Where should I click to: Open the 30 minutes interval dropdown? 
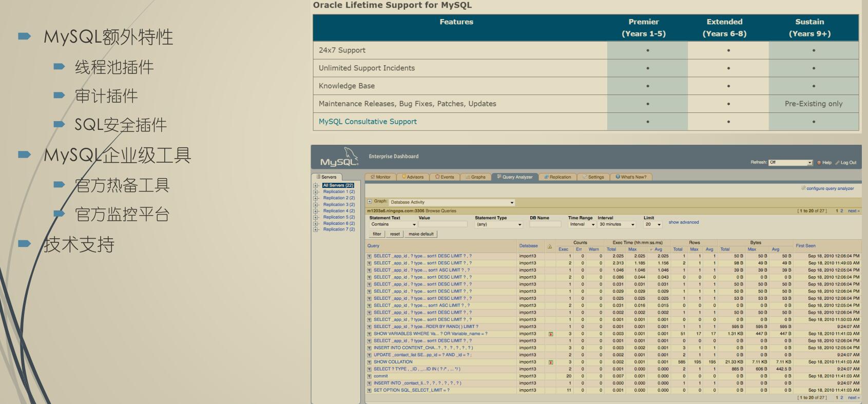(617, 224)
